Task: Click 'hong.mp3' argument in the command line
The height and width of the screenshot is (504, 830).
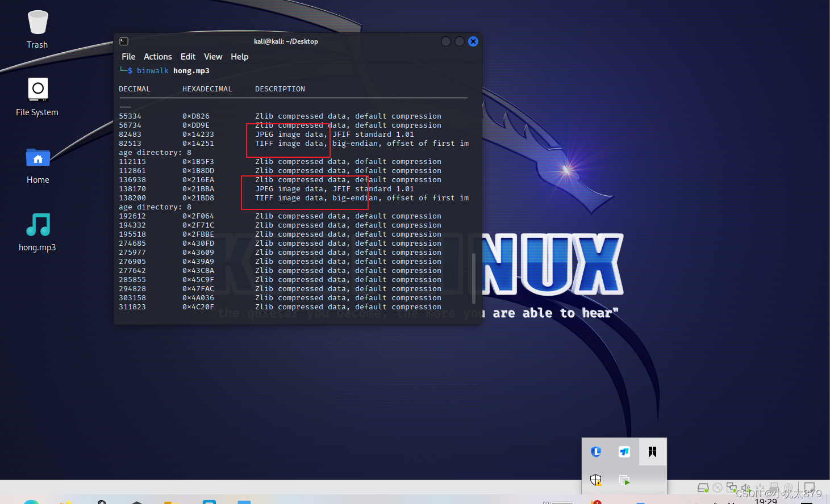Action: [191, 71]
